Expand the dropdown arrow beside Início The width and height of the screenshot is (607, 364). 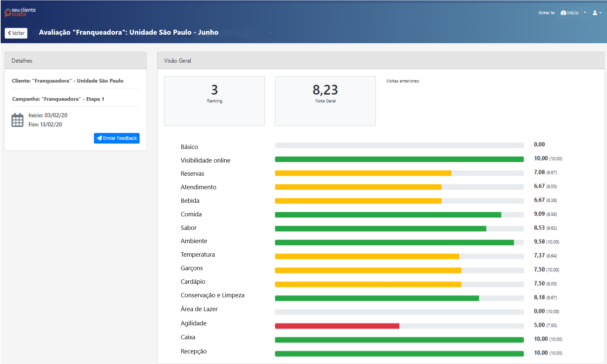(585, 13)
